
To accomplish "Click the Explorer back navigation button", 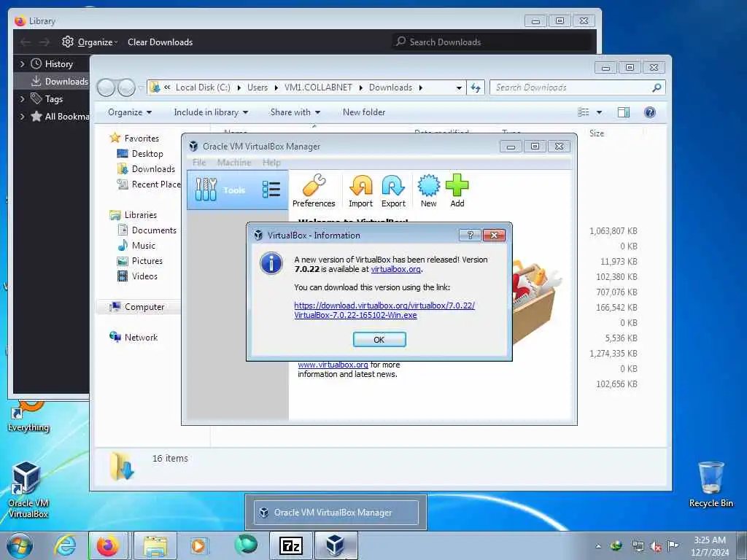I will [107, 87].
